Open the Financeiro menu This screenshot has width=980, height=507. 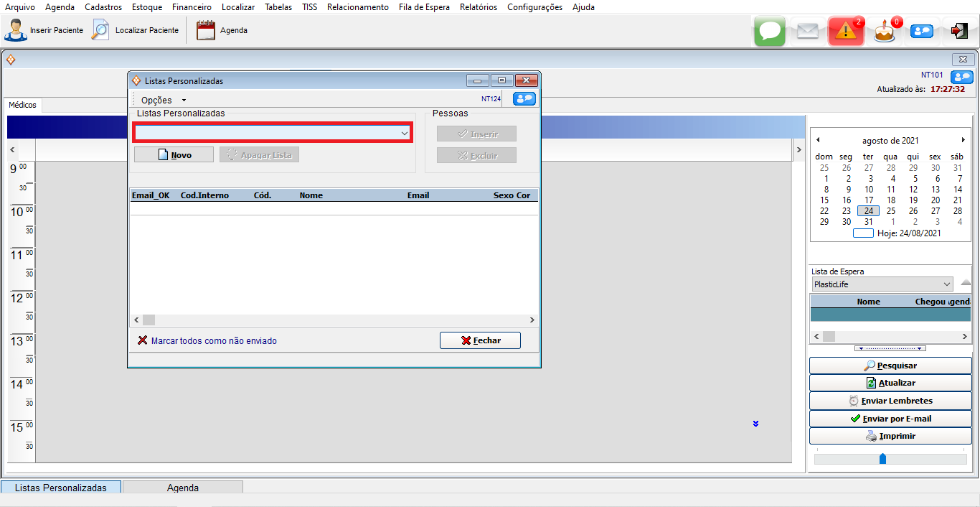point(192,7)
